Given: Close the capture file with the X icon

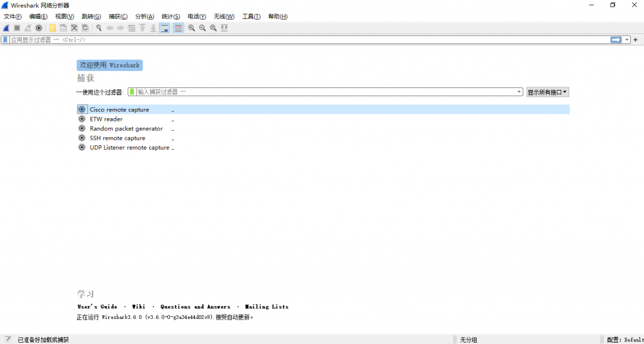Looking at the screenshot, I should point(74,28).
